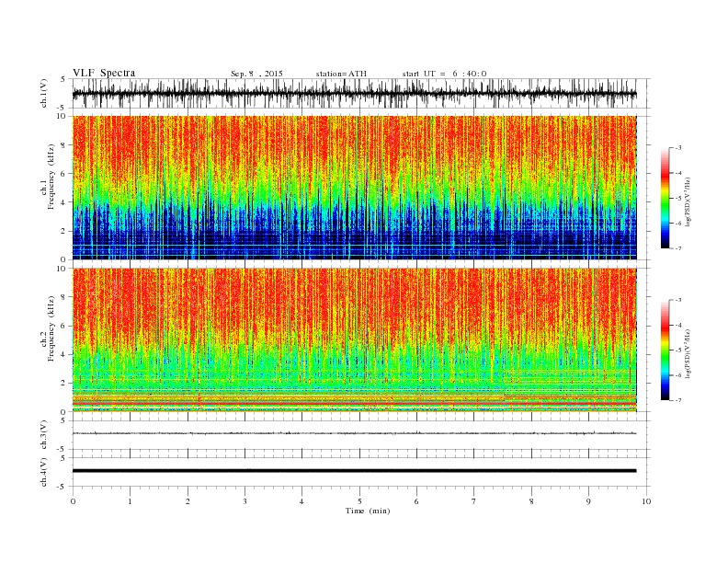Select the date text 'Sep. 8 , 2015'

pyautogui.click(x=256, y=74)
